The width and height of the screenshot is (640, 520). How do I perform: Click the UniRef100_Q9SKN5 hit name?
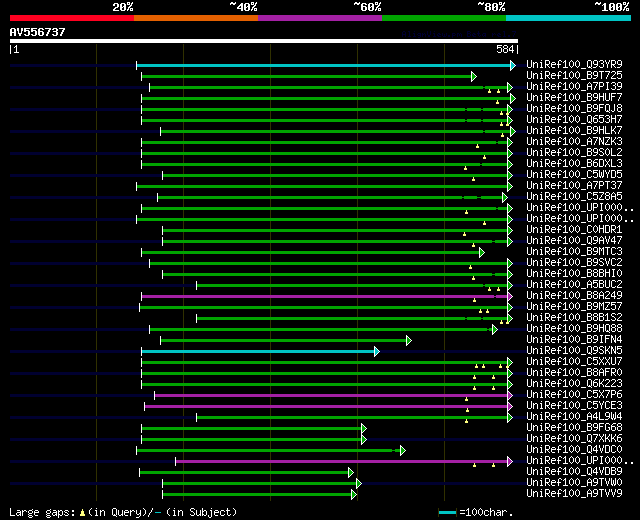click(x=574, y=351)
